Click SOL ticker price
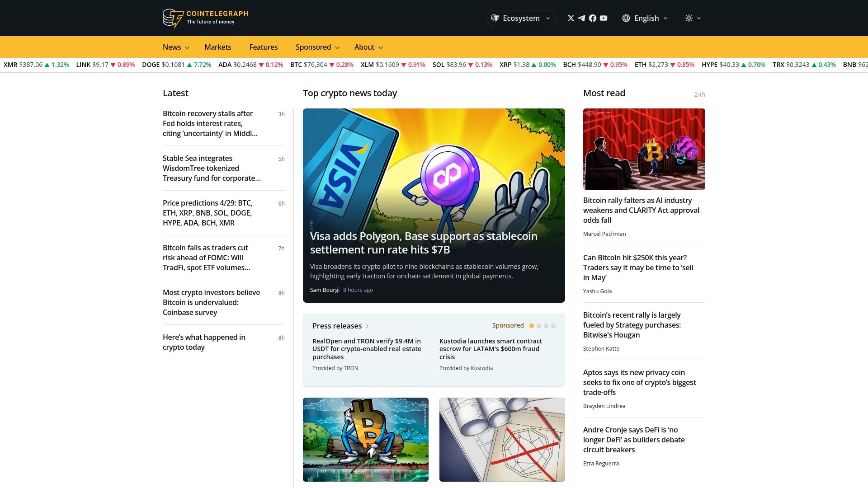This screenshot has height=488, width=868. 456,65
